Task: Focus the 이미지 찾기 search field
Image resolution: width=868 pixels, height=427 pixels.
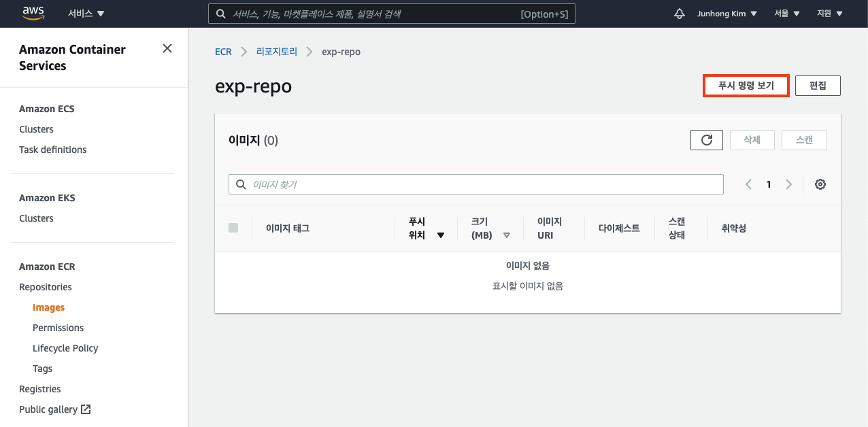Action: 476,184
